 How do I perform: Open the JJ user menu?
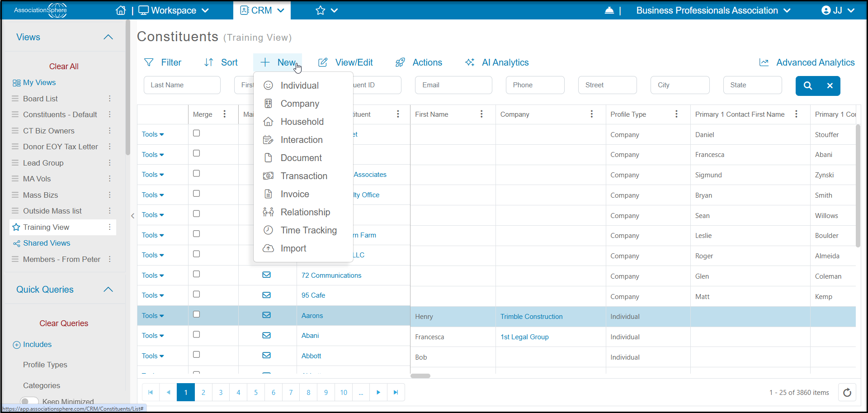[x=838, y=10]
